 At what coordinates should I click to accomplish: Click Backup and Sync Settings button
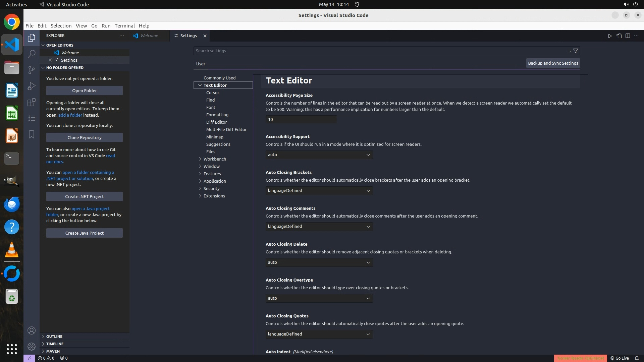553,63
